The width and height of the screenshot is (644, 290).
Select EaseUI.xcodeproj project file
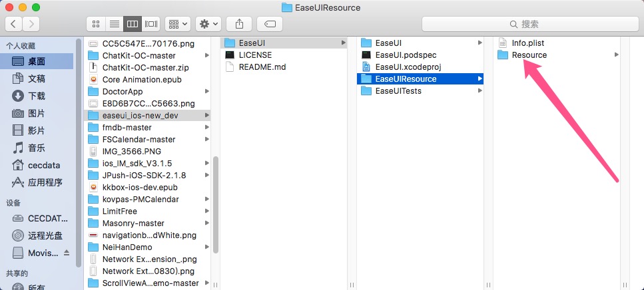420,67
